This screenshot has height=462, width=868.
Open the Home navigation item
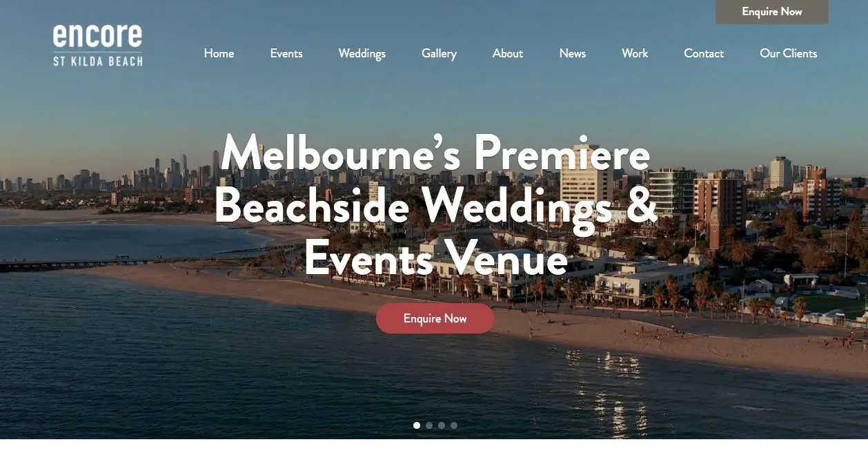tap(219, 53)
